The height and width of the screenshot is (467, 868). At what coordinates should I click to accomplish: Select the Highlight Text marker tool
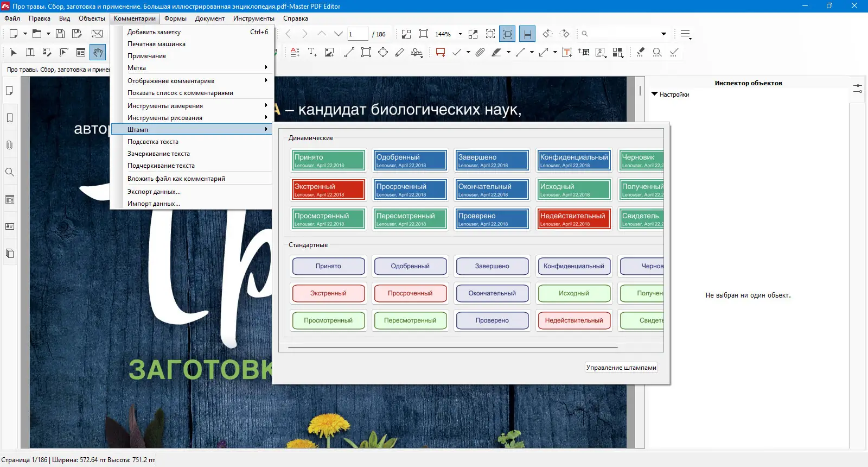[496, 52]
